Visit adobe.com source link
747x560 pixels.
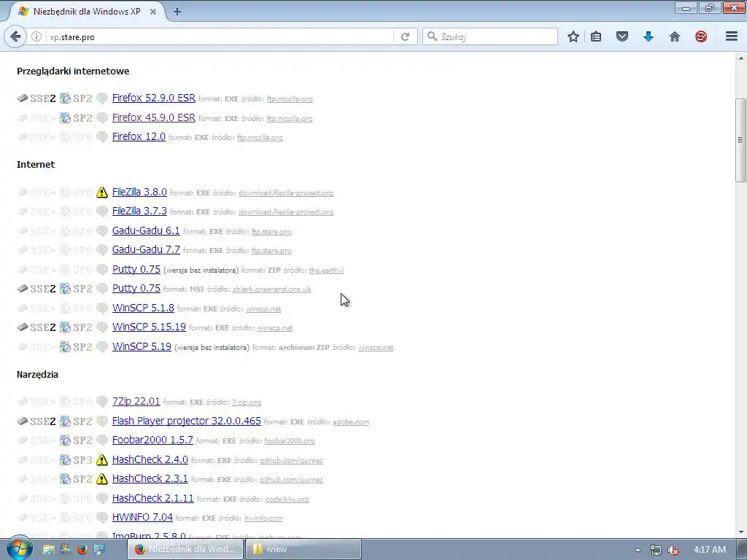coord(351,422)
